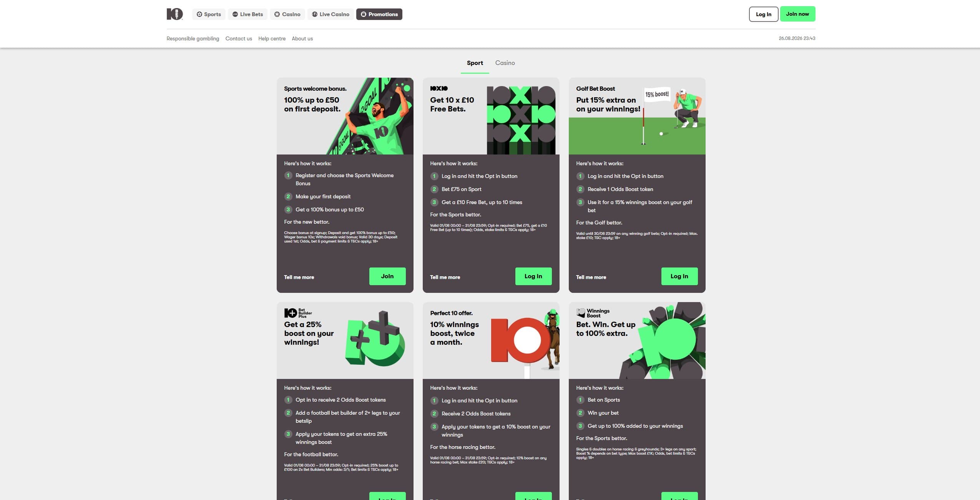Click the heading 'Get a 25% boost on your winnings!'

309,333
